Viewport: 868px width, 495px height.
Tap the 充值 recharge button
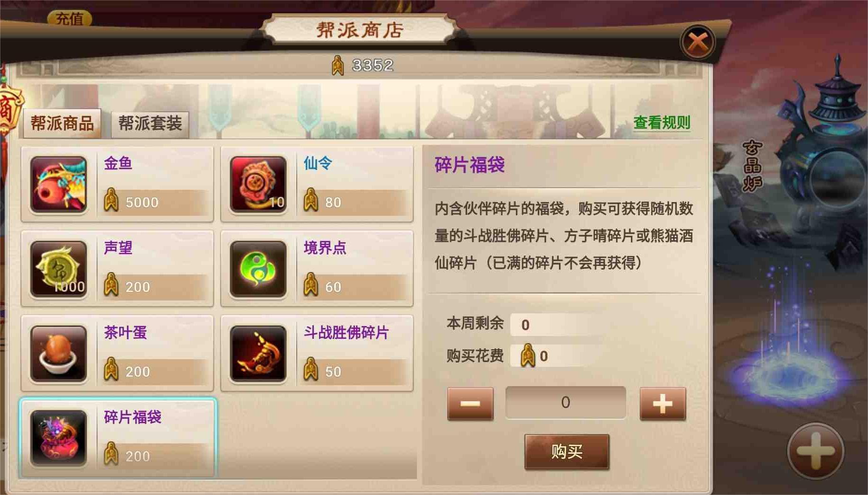coord(70,18)
